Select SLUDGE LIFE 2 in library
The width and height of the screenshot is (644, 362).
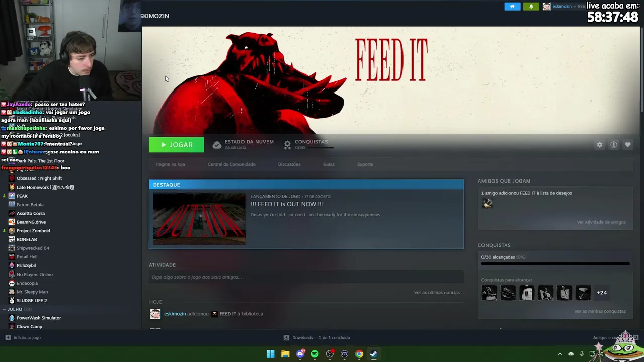click(x=32, y=301)
